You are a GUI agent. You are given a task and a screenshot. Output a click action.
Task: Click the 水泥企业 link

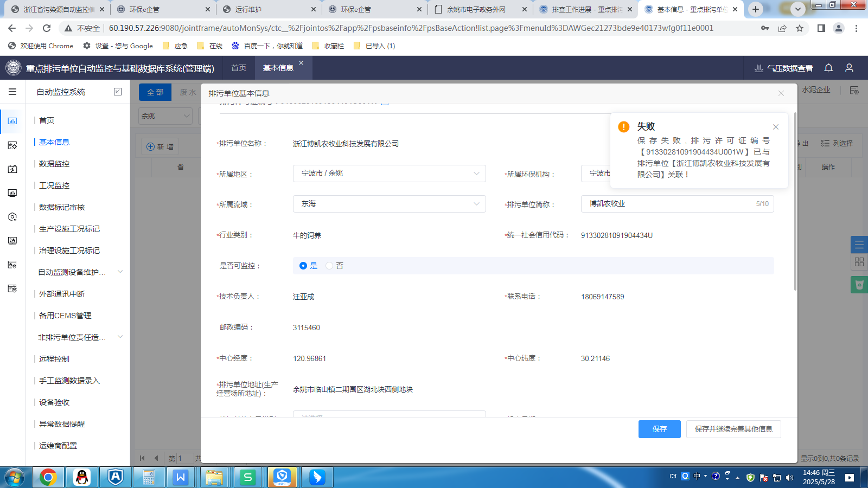pos(816,89)
